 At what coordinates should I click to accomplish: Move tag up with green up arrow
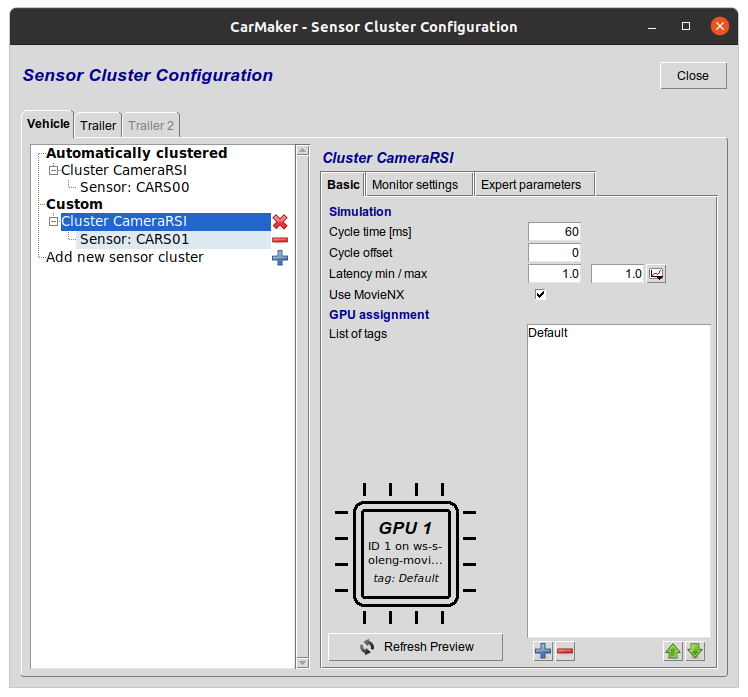(674, 652)
